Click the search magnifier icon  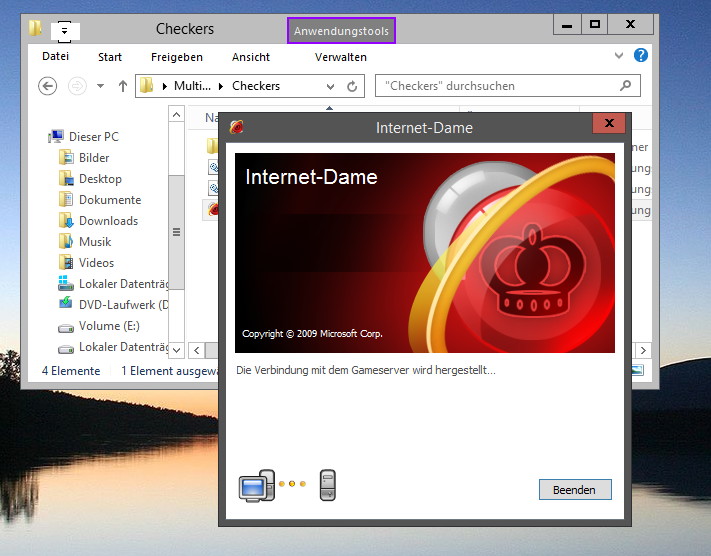pyautogui.click(x=626, y=85)
